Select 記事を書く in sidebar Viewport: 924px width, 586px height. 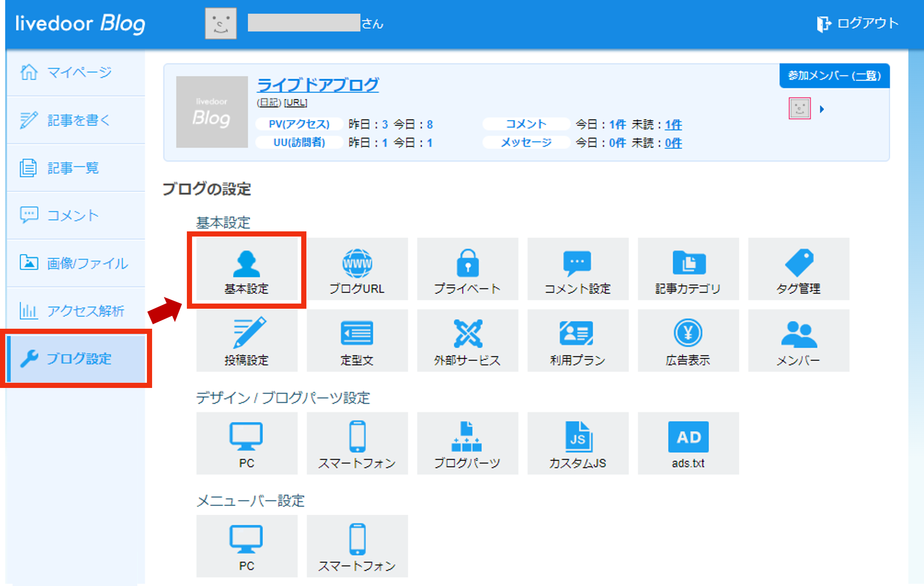coord(76,120)
